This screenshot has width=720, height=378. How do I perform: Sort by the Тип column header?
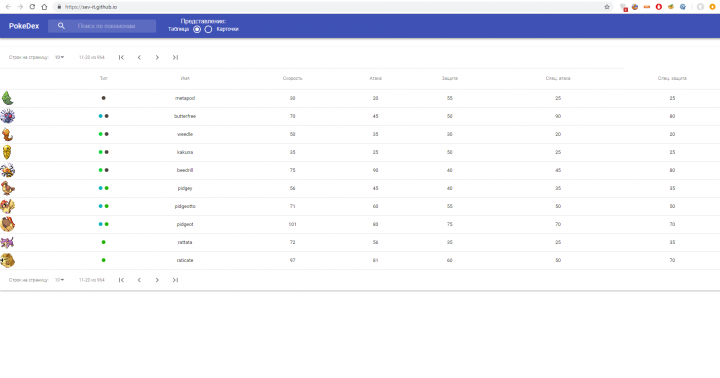click(x=103, y=78)
